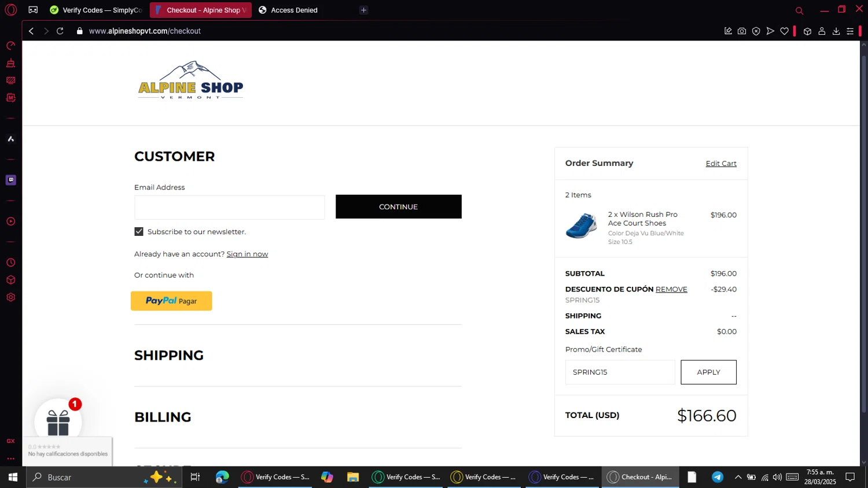Take a snapshot with camera icon
Viewport: 868px width, 488px height.
(742, 31)
